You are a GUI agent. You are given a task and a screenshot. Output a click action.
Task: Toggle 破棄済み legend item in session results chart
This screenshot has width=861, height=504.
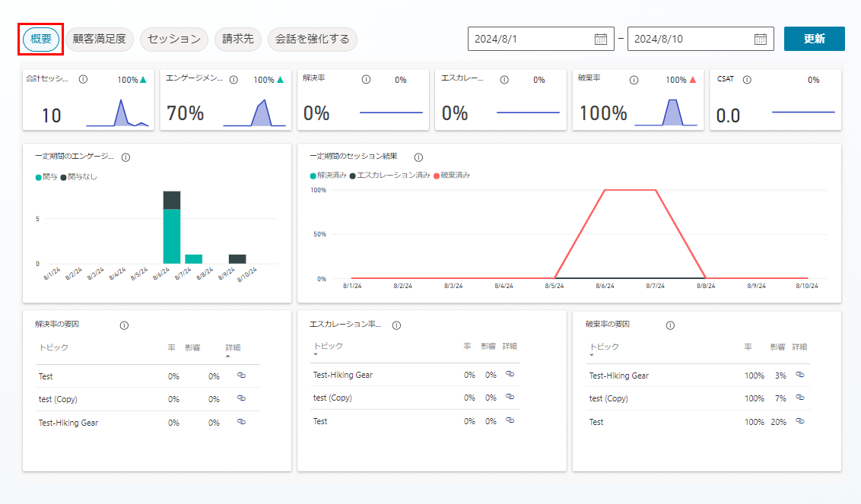coord(452,175)
